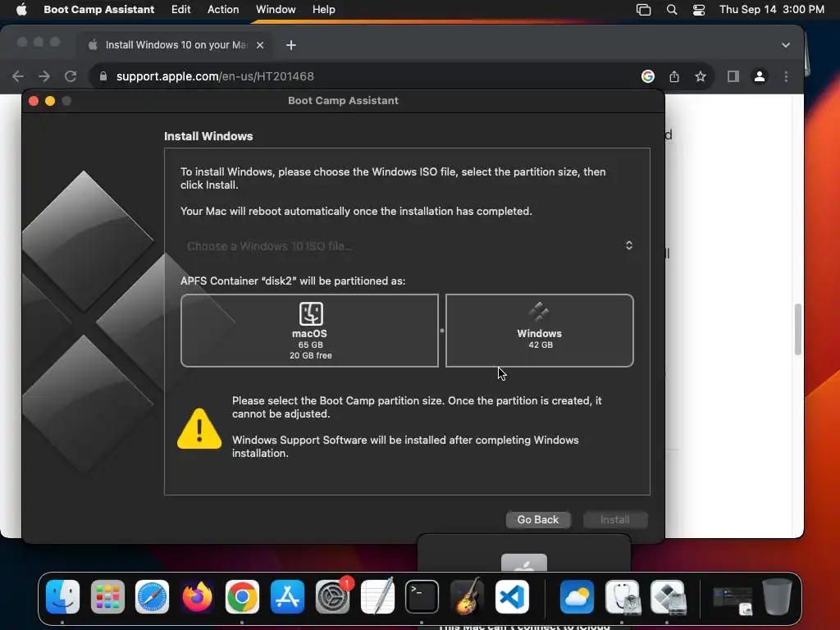Open the Boot Camp Assistant menu
Screen dimensions: 840x630
98,9
